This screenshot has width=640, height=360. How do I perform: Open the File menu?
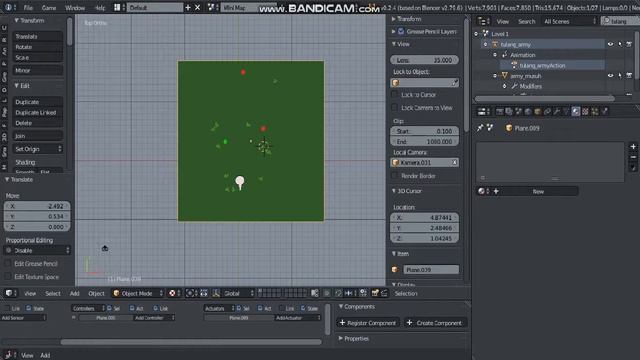(x=28, y=7)
